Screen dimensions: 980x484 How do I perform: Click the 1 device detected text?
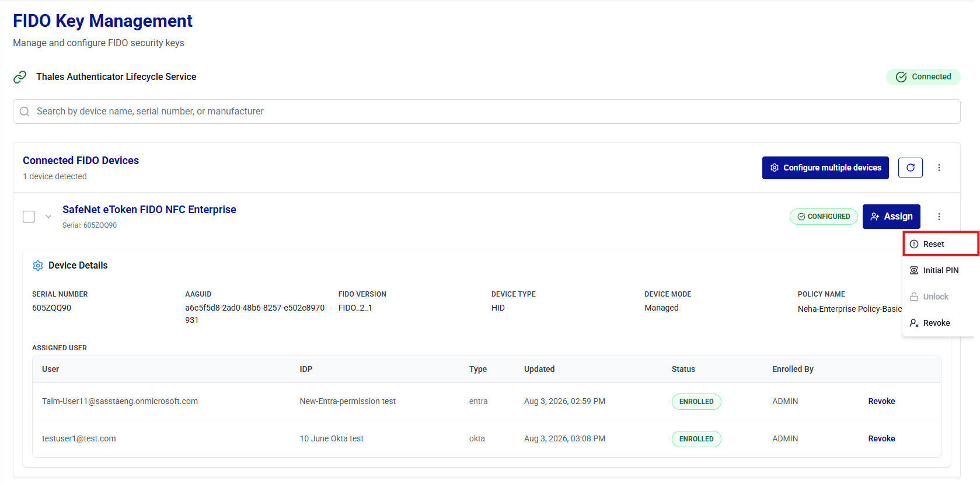click(x=55, y=176)
